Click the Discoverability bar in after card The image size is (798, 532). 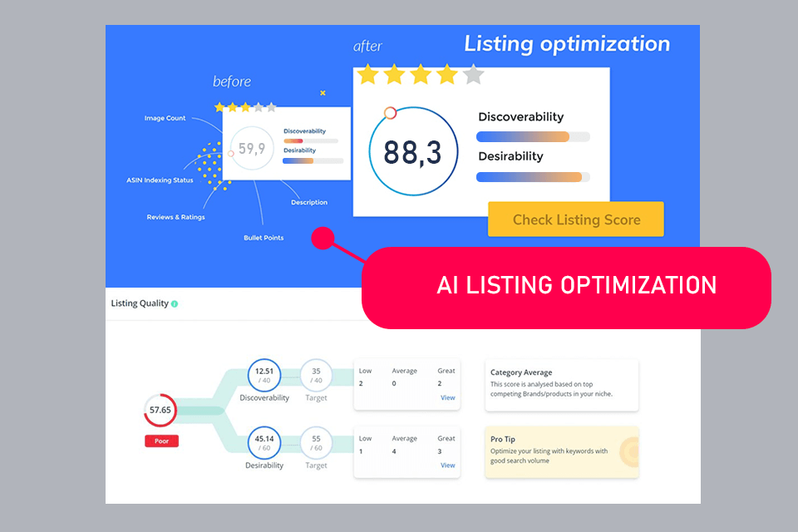[533, 137]
